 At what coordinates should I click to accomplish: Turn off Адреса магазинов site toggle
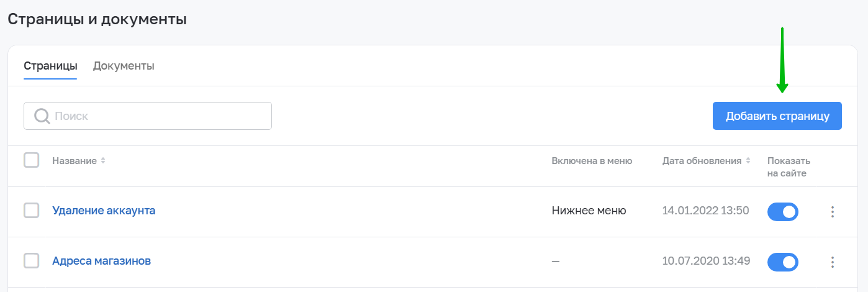pyautogui.click(x=782, y=262)
